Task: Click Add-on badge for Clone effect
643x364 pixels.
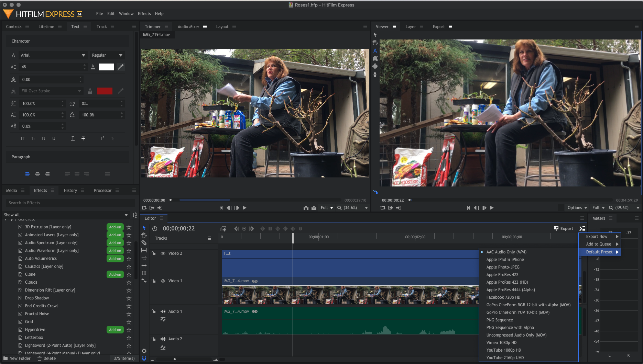Action: click(115, 274)
